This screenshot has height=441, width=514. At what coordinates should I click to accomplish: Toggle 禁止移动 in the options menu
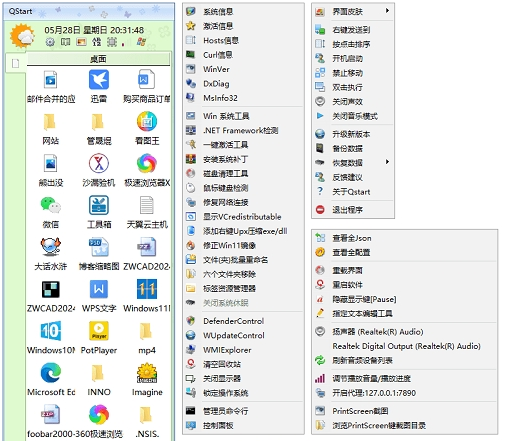pos(353,73)
